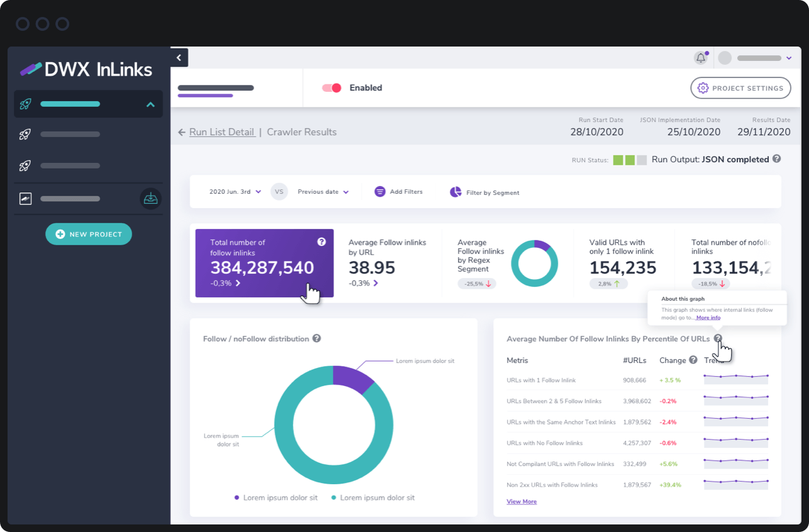809x532 pixels.
Task: Toggle the Enabled switch off
Action: coord(332,88)
